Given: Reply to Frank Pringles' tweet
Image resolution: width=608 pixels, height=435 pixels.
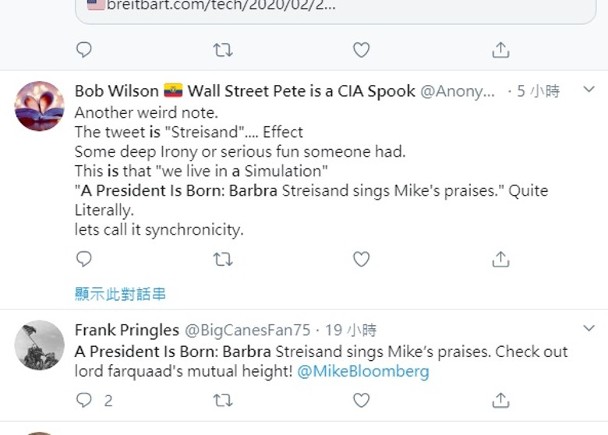Looking at the screenshot, I should (84, 400).
